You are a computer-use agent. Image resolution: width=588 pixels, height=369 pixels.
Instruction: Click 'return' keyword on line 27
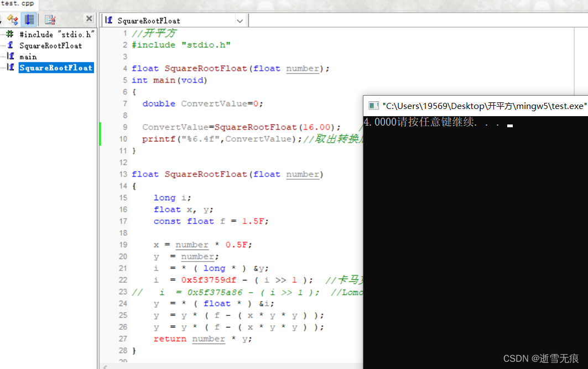click(170, 339)
